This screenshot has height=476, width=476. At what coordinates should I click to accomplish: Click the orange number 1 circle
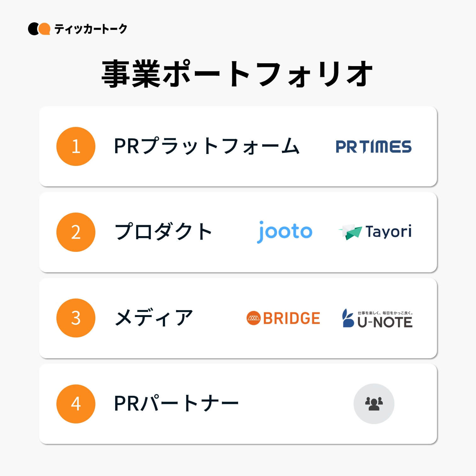pos(76,146)
